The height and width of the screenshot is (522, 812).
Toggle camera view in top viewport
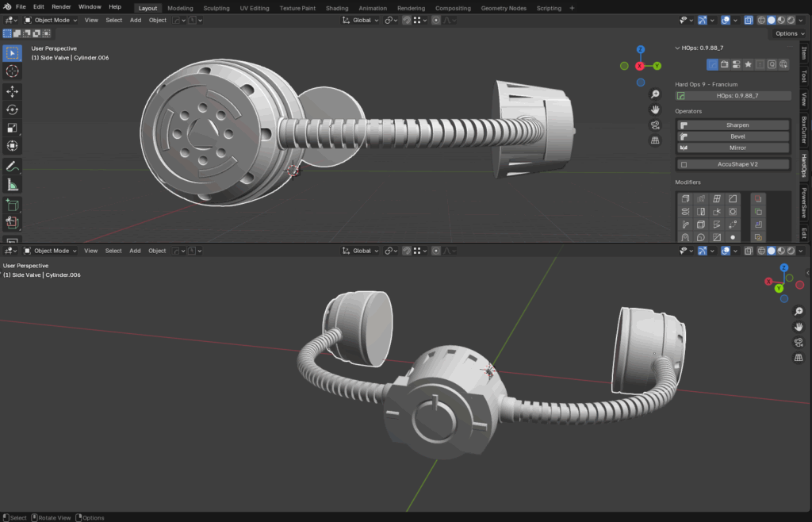point(655,125)
